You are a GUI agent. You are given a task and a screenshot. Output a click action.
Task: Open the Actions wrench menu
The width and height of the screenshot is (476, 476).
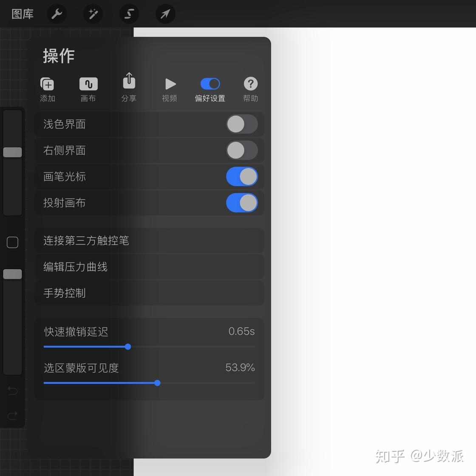57,14
